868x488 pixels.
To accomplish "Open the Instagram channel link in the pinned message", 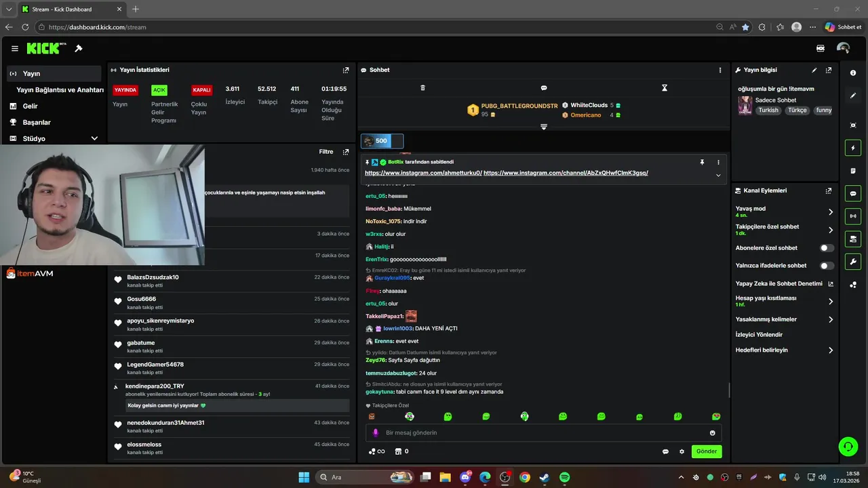I will [x=566, y=173].
